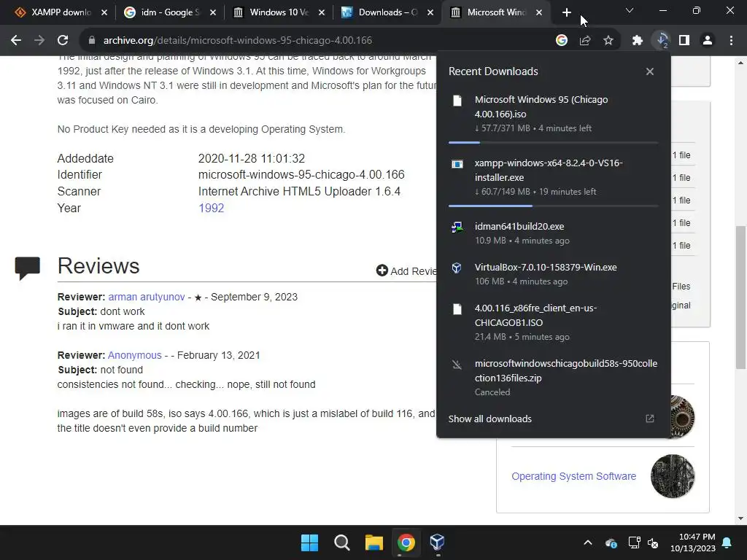Open downloads page via external link icon
The image size is (747, 560).
650,419
